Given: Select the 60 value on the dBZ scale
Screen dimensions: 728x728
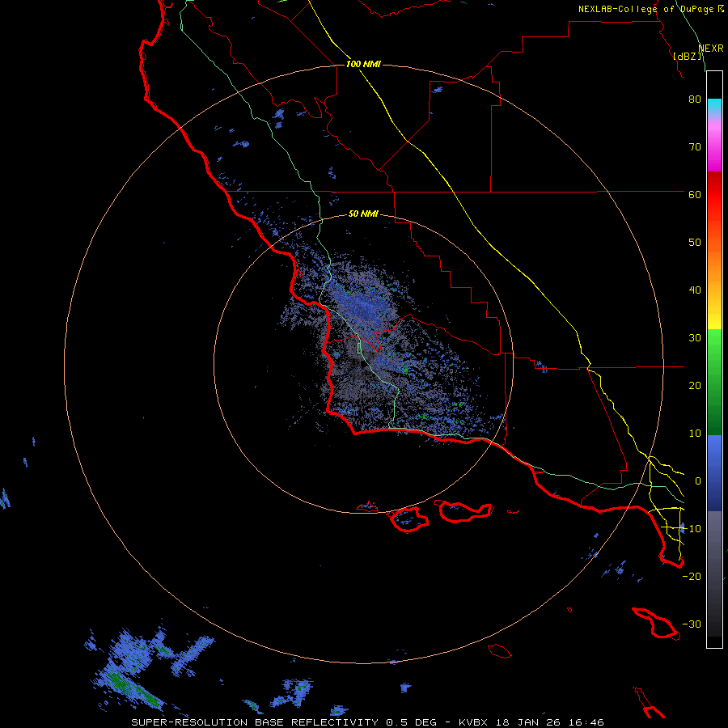Looking at the screenshot, I should (x=695, y=194).
